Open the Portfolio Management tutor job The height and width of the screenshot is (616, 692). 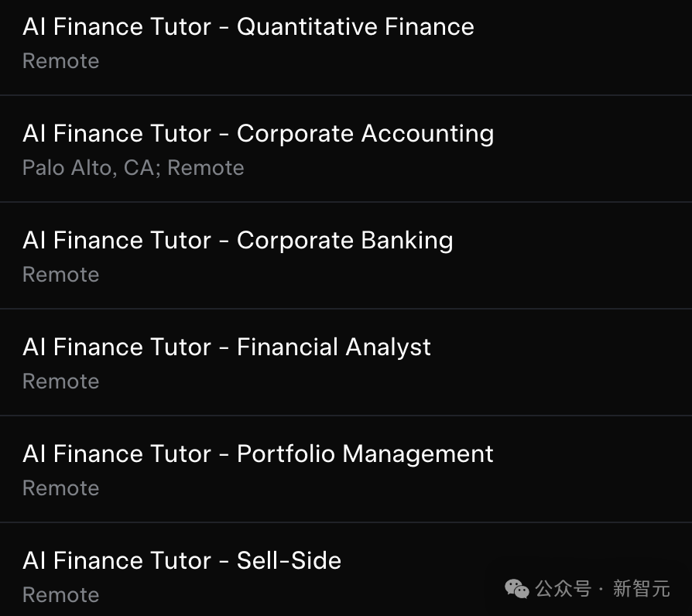pyautogui.click(x=258, y=454)
